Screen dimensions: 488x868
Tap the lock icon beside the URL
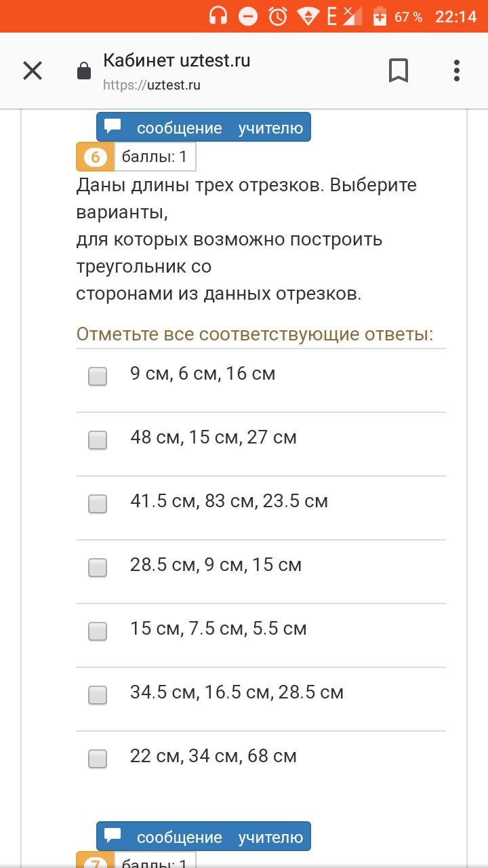click(84, 71)
